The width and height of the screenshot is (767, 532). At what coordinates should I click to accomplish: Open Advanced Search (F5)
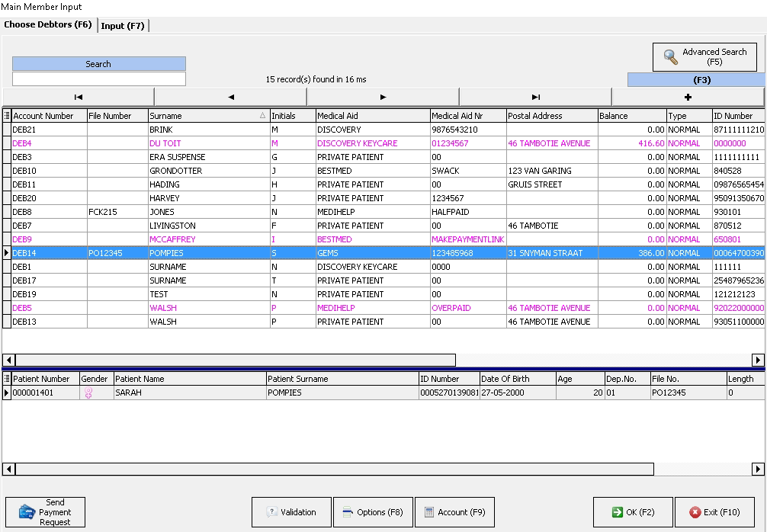704,57
